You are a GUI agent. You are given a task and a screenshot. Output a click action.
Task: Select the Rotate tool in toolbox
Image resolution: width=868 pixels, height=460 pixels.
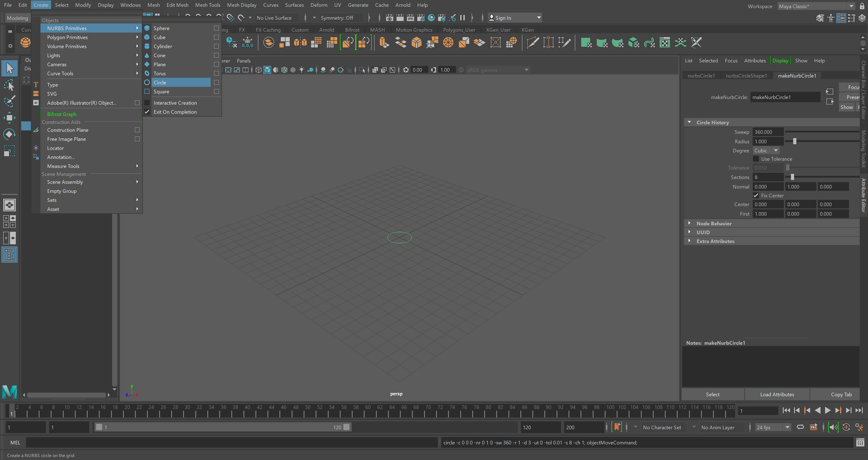tap(9, 134)
